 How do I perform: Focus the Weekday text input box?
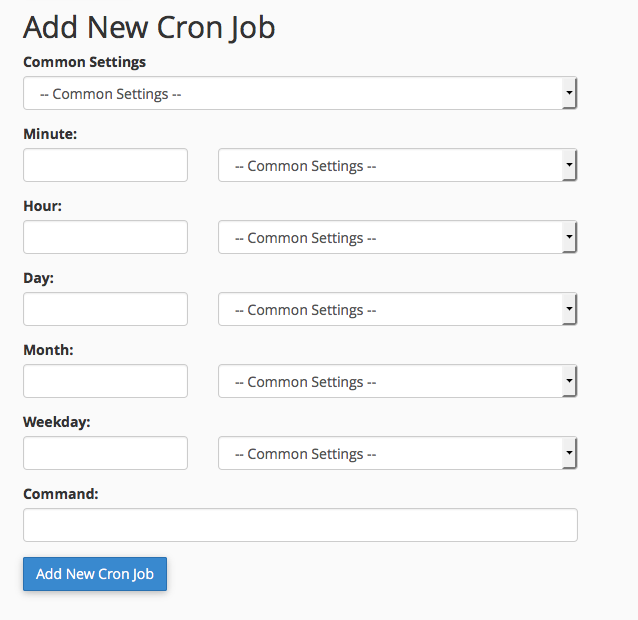[105, 453]
